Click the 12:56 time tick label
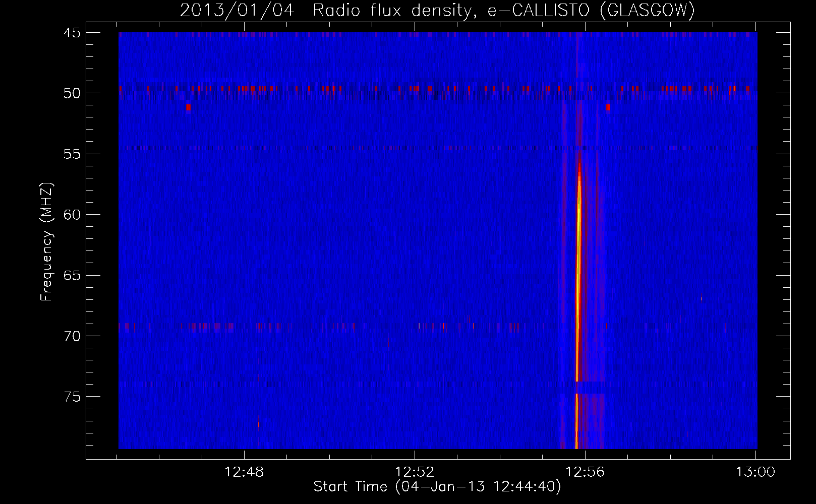 585,472
